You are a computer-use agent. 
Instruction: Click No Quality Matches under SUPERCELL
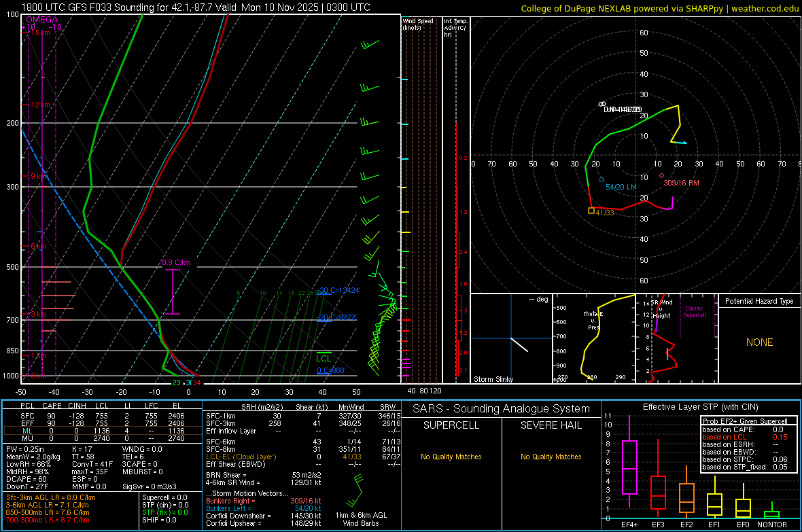point(451,457)
